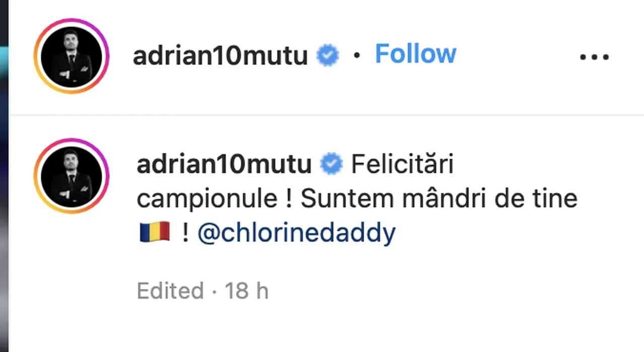Click the divider line under the post header
The width and height of the screenshot is (644, 352).
(x=326, y=115)
